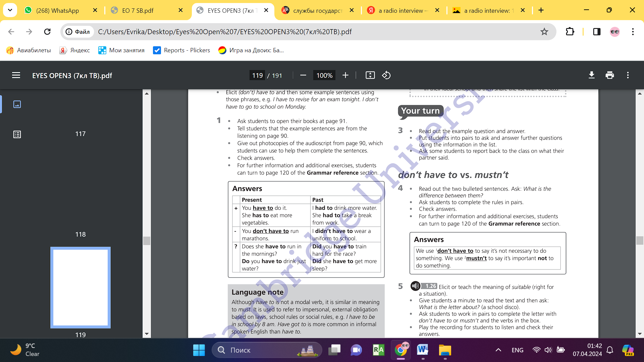This screenshot has height=362, width=644.
Task: Print the PDF document
Action: click(x=610, y=75)
